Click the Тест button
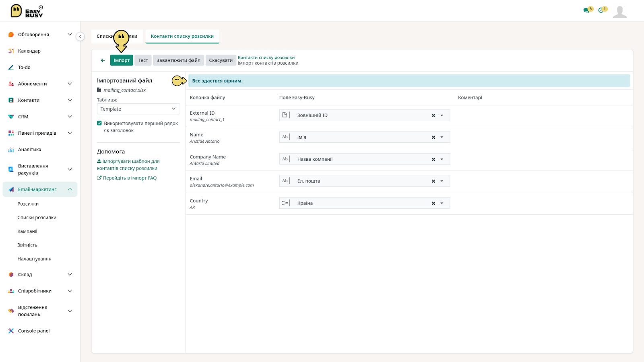 tap(143, 60)
